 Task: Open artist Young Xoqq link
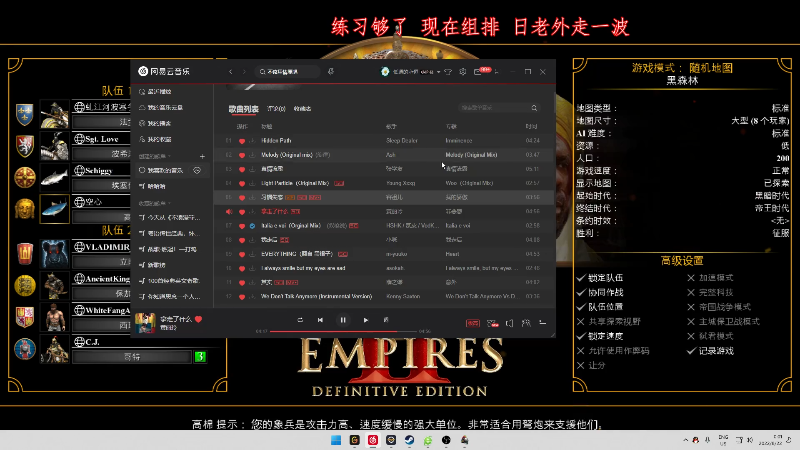401,183
